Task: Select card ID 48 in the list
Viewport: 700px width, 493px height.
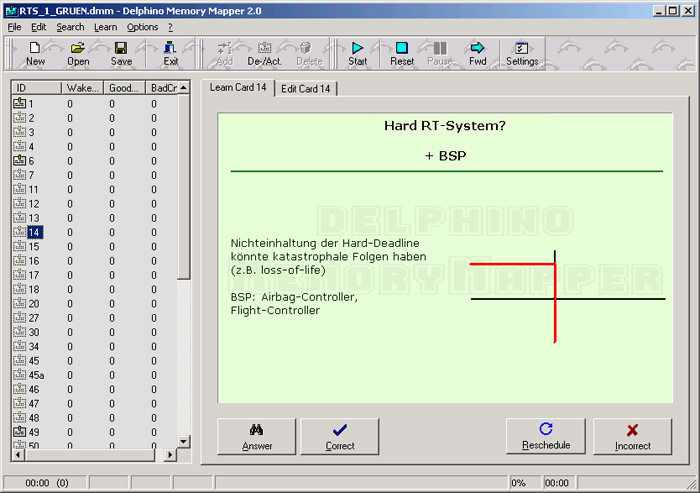Action: (x=33, y=418)
